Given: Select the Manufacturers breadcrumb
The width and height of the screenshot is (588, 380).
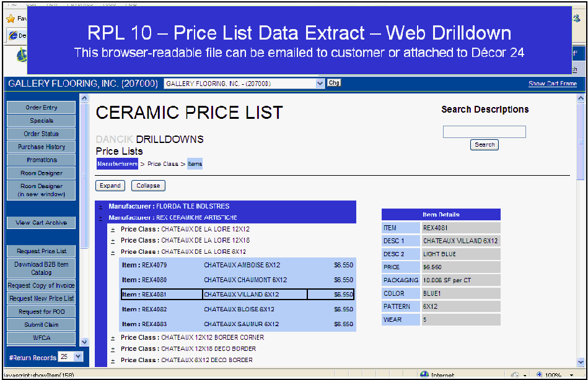Looking at the screenshot, I should [x=117, y=164].
